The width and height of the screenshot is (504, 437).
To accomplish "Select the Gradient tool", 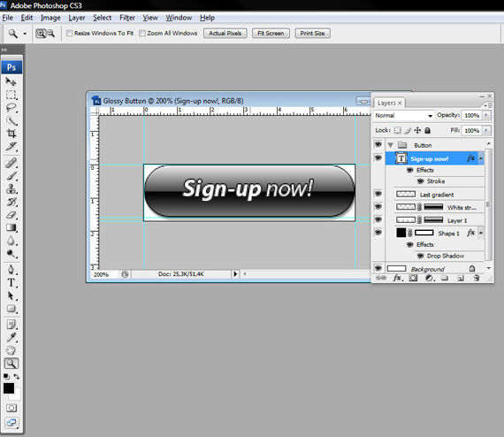I will [x=11, y=227].
